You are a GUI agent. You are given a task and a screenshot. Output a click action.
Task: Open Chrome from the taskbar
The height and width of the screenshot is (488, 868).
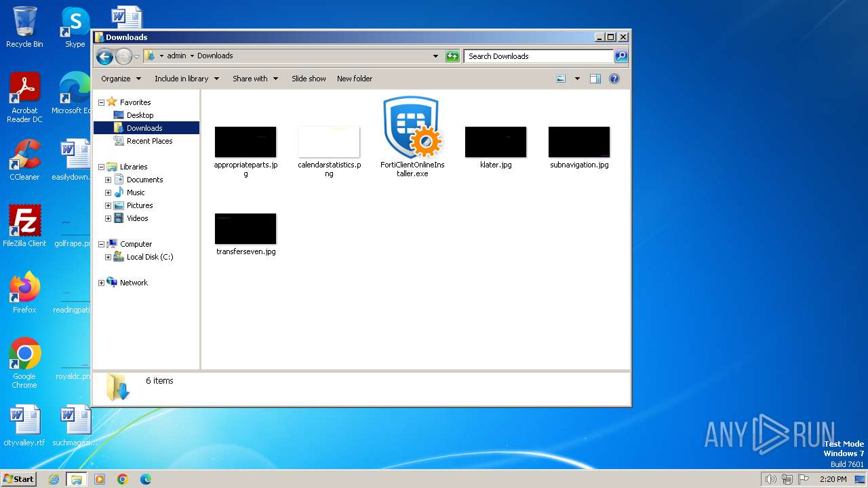point(123,479)
